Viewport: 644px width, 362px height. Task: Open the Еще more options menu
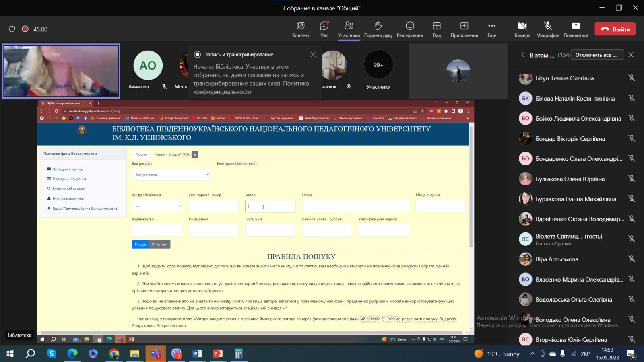[x=492, y=29]
